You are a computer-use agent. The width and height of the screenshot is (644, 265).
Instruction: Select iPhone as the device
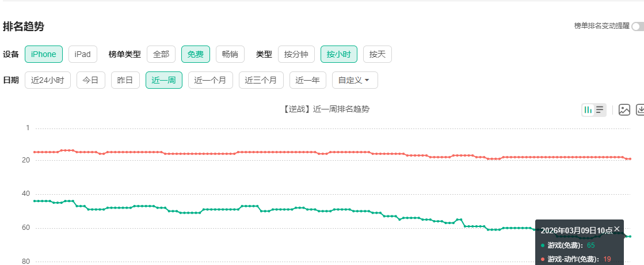pos(44,54)
